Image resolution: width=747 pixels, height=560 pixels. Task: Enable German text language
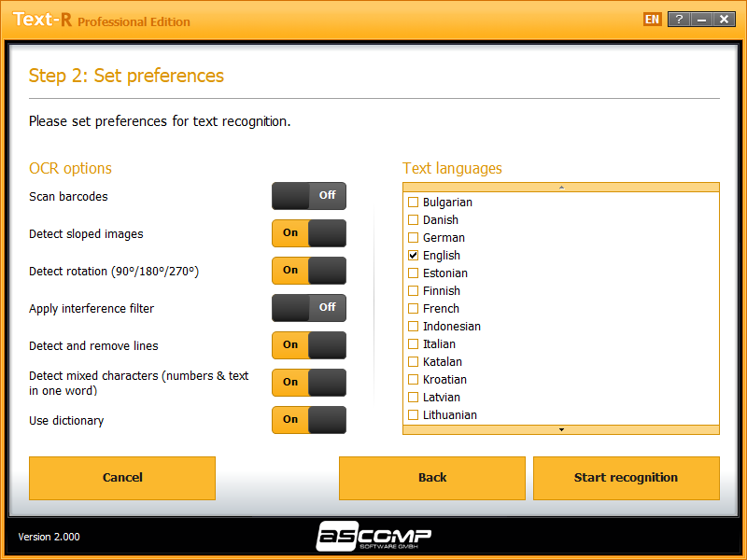pyautogui.click(x=413, y=237)
